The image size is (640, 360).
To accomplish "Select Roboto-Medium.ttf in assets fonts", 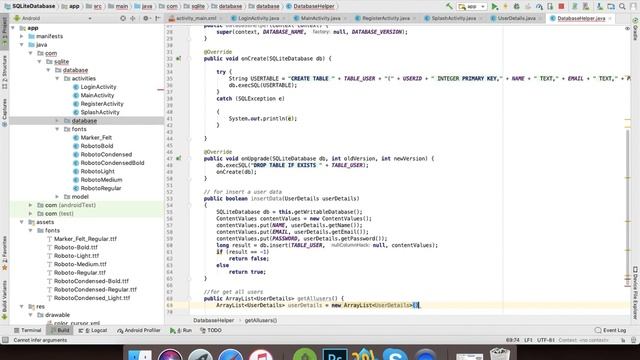I will coord(80,264).
